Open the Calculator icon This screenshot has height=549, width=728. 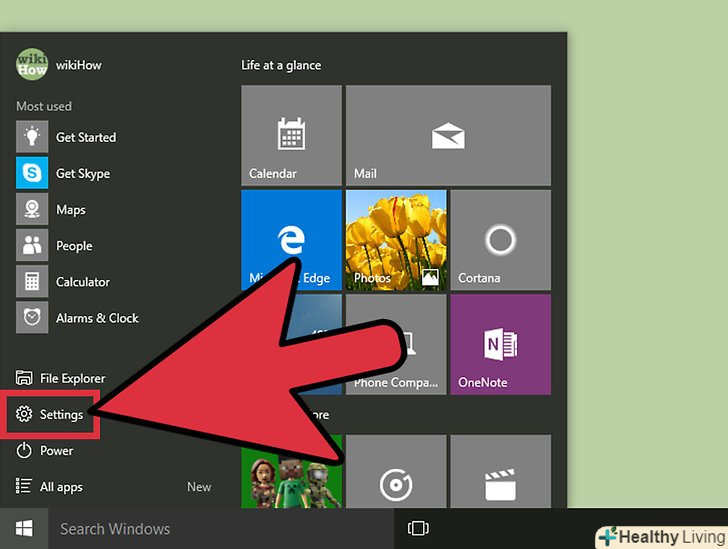coord(32,281)
